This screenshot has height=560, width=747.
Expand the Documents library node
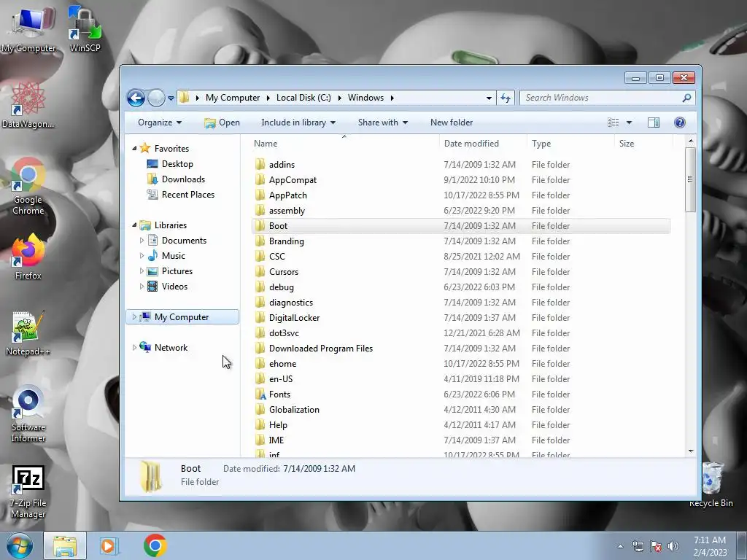[x=142, y=241]
